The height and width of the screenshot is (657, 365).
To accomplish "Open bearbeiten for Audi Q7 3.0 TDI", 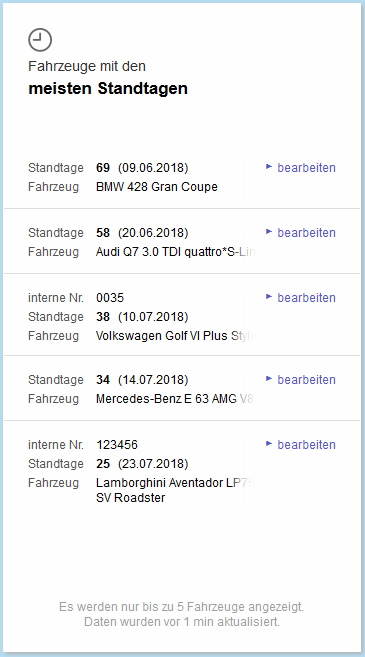I will 306,233.
